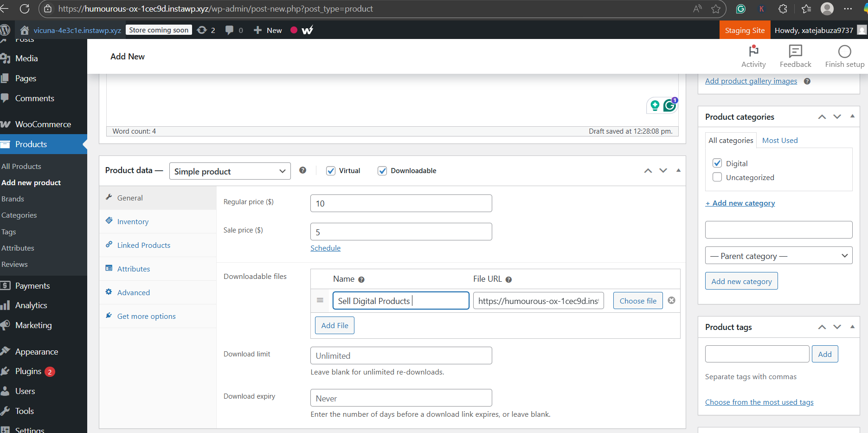Open the Parent category dropdown
Screen dimensions: 868x433
[x=778, y=255]
